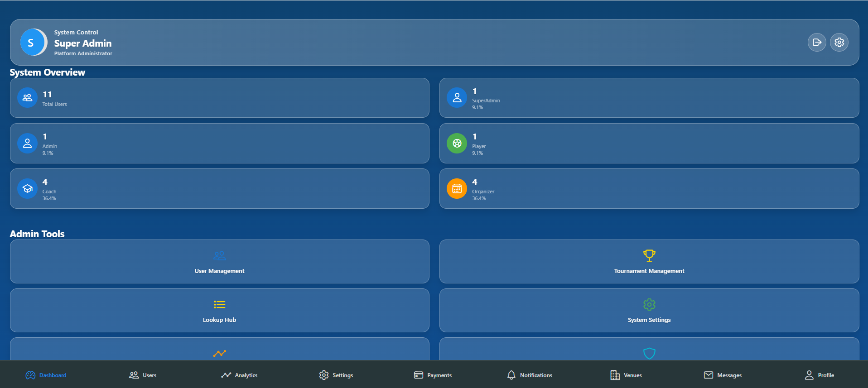Click the SuperAdmin person icon
This screenshot has height=388, width=868.
(x=457, y=97)
